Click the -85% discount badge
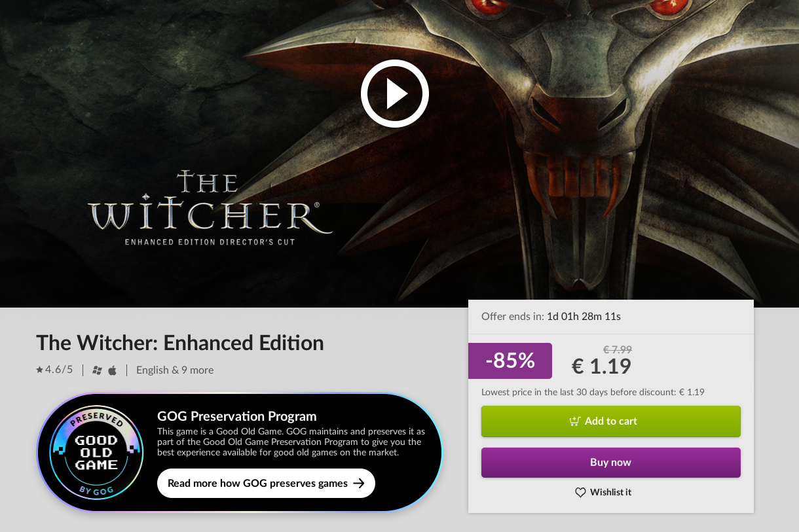The width and height of the screenshot is (799, 532). (510, 361)
